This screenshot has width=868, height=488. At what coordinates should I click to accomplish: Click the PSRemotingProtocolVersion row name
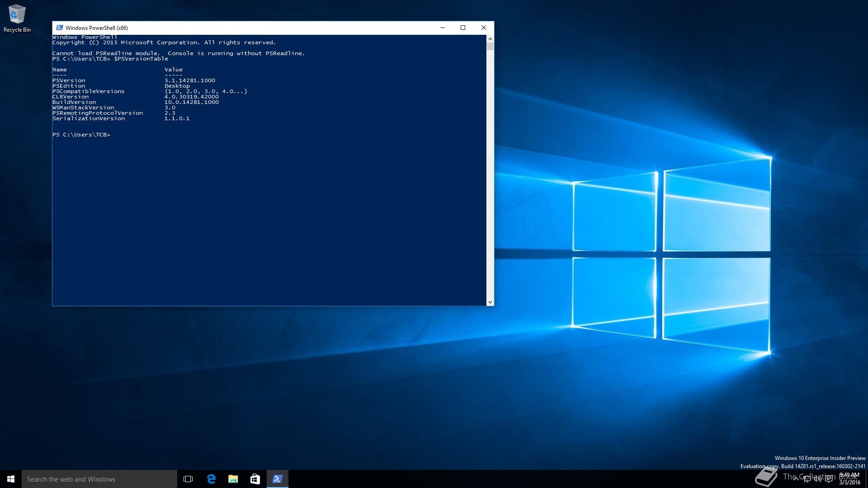(98, 113)
